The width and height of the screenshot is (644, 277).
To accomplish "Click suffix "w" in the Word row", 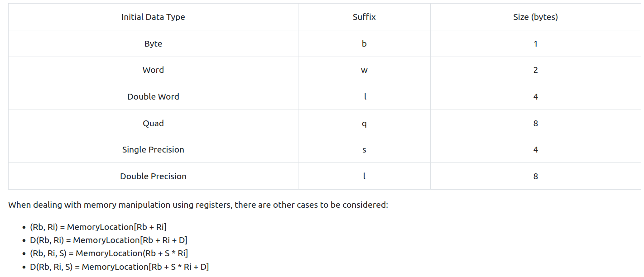I will coord(364,70).
